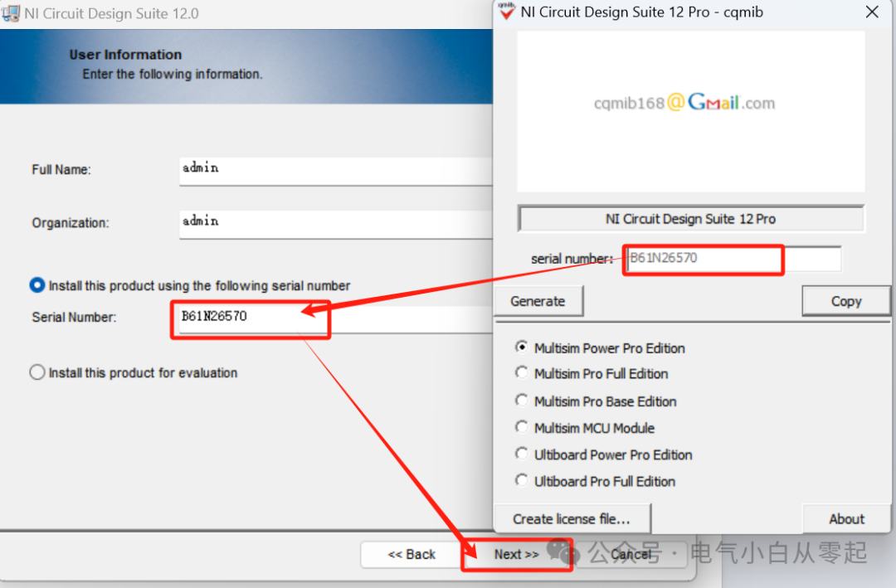896x588 pixels.
Task: Go back with the '<< Back' button
Action: (x=411, y=554)
